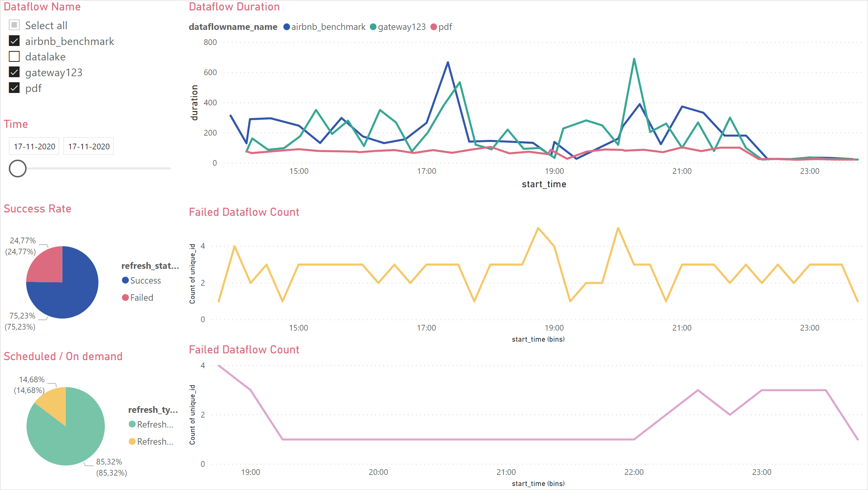Screen dimensions: 868x490
Task: Enable the datalake dataflow filter
Action: click(15, 56)
